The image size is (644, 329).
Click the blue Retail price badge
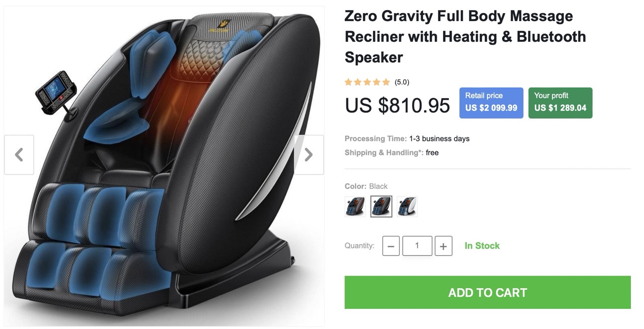click(491, 103)
